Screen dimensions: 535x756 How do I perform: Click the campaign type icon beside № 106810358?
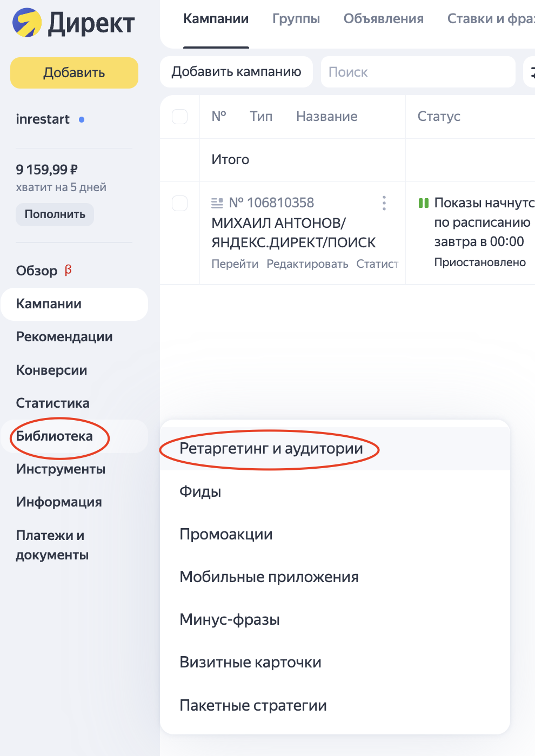217,203
